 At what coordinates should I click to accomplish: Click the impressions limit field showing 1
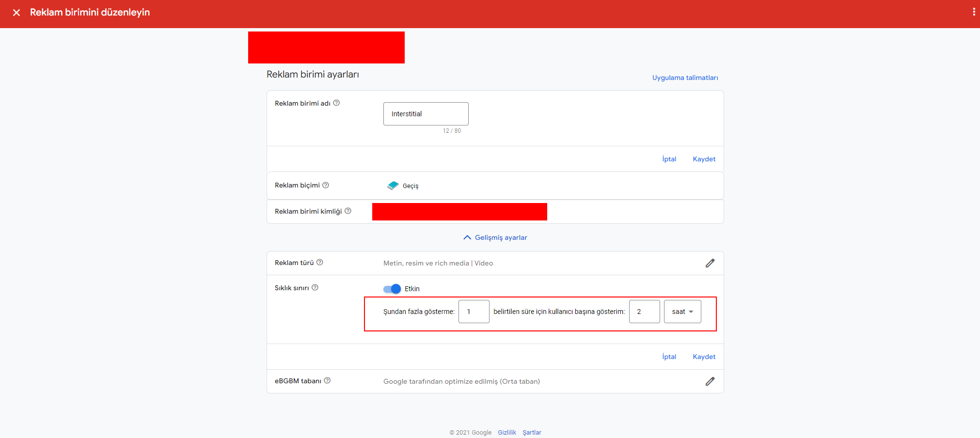pos(474,312)
